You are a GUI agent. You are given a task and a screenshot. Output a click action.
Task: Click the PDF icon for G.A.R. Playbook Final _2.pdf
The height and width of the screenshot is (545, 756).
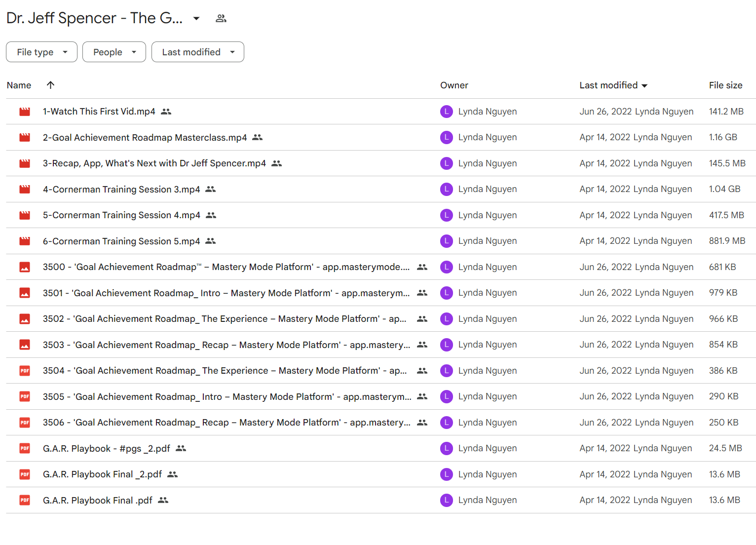[x=25, y=474]
